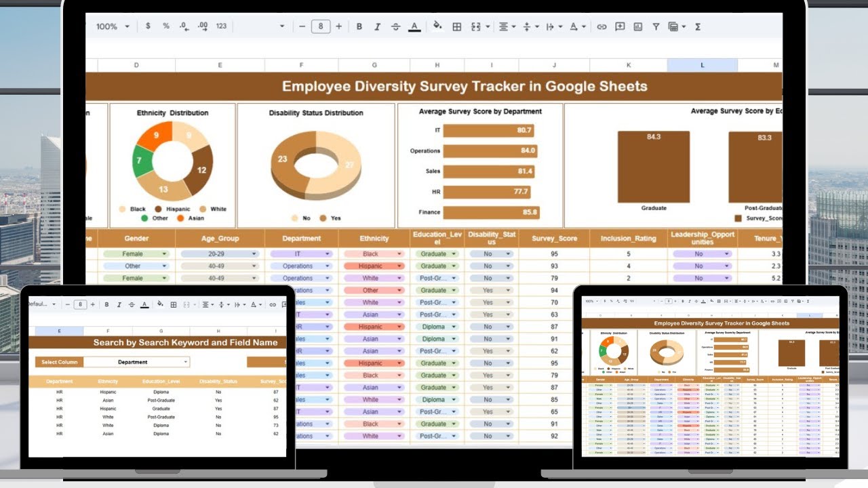This screenshot has height=488, width=868.
Task: Click the functions sigma icon
Action: tap(698, 26)
